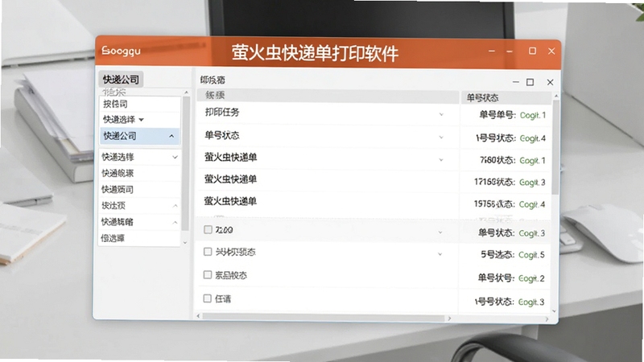
Task: Click the right panel scrollbar up arrow
Action: pos(556,96)
